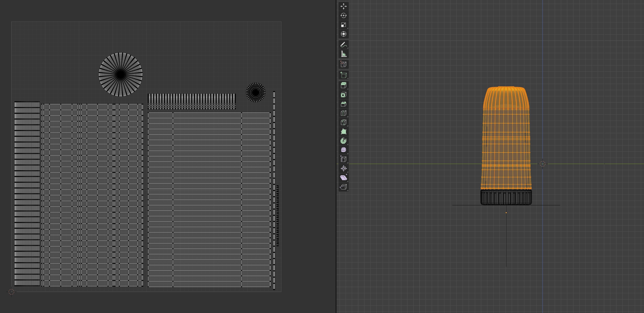Select the Annotate pencil tool
Viewport: 644px width, 313px height.
pyautogui.click(x=343, y=45)
